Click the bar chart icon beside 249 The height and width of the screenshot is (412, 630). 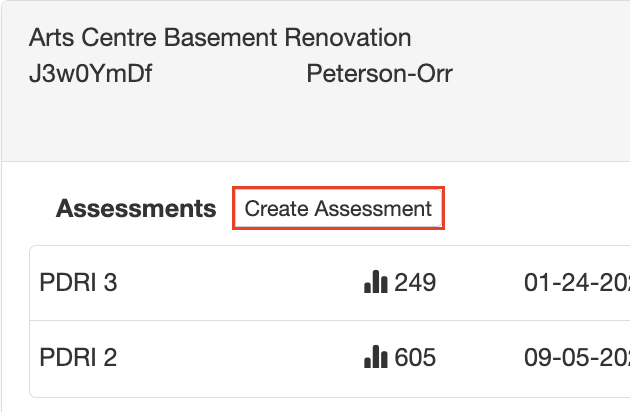pos(375,283)
